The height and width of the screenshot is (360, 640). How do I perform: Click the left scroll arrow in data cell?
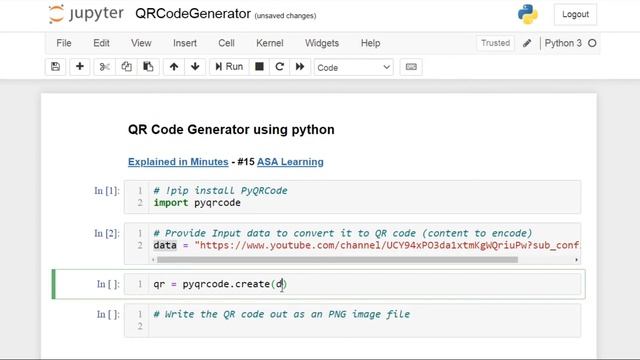153,260
